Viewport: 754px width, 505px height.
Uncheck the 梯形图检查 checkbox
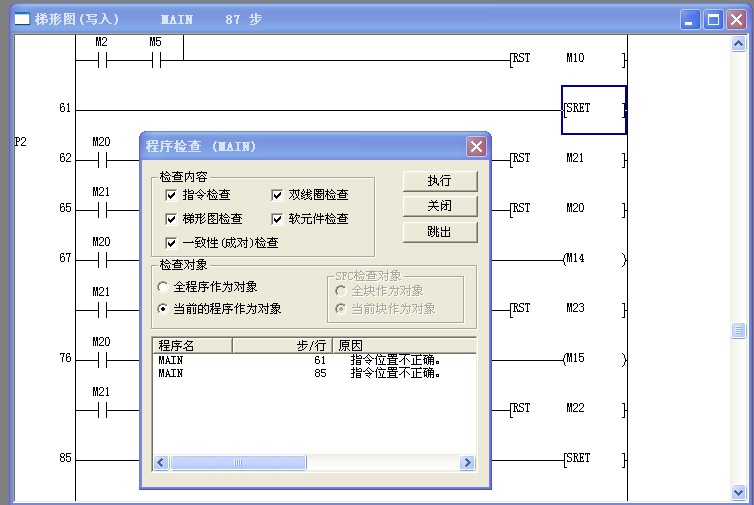[172, 219]
